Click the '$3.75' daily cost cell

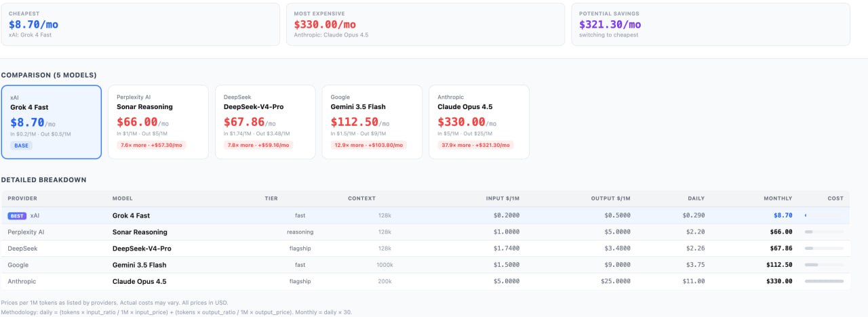[x=696, y=265]
